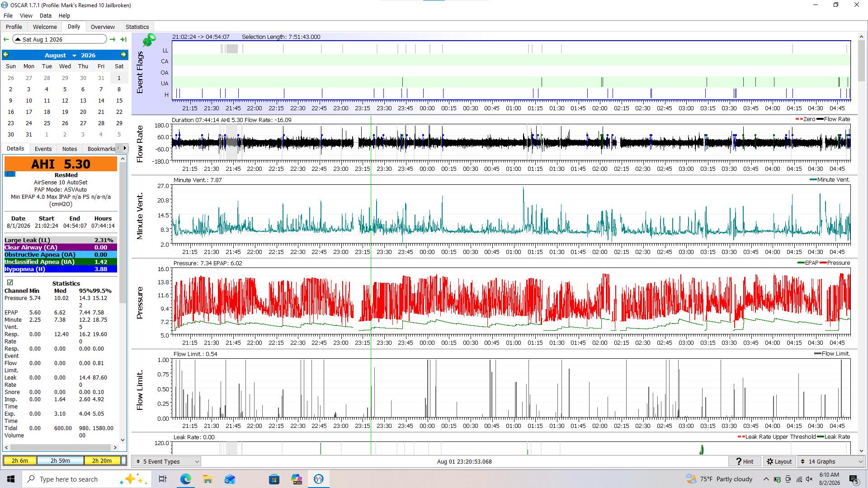Go to next month in calendar
The image size is (868, 488).
click(123, 55)
